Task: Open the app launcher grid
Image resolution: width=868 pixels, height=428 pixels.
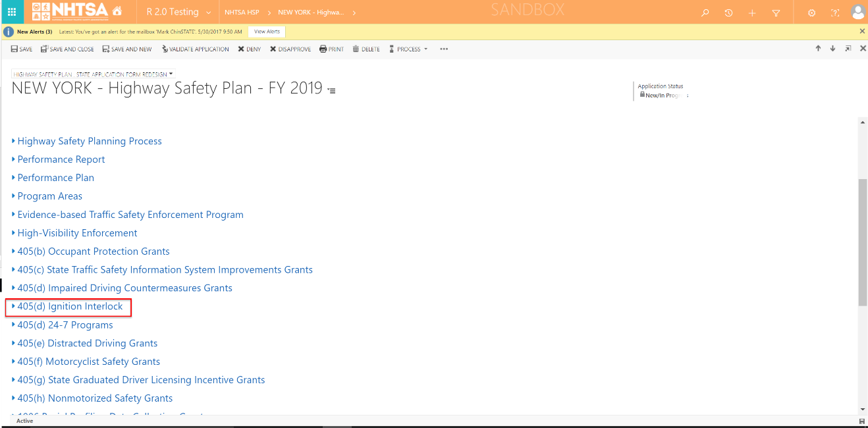Action: pyautogui.click(x=12, y=12)
